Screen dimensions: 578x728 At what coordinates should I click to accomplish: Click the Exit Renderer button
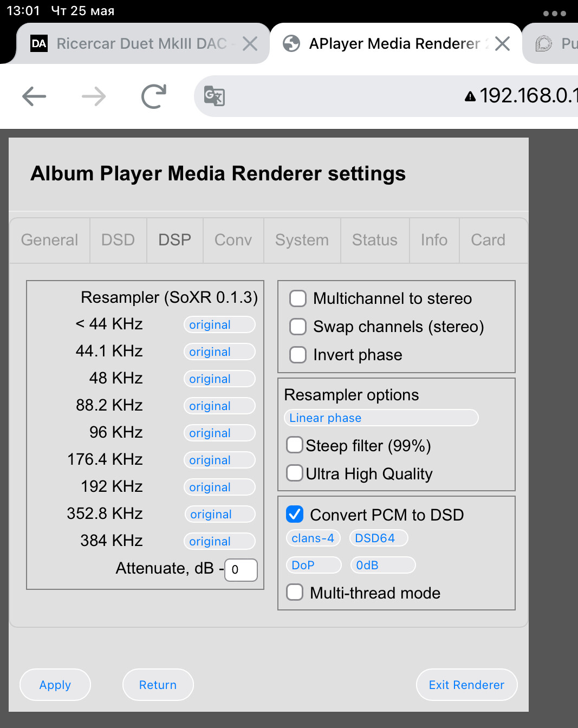coord(466,685)
